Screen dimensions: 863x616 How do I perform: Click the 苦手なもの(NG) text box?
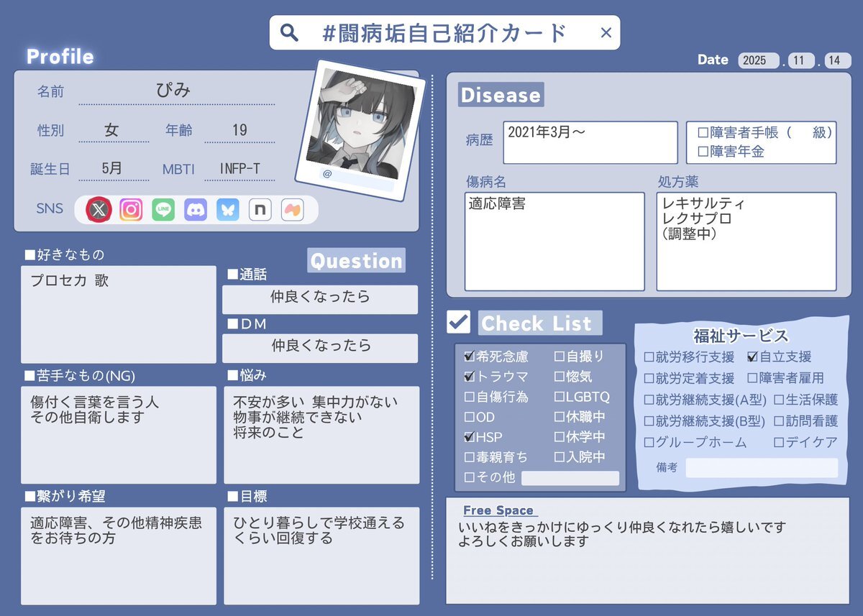119,435
